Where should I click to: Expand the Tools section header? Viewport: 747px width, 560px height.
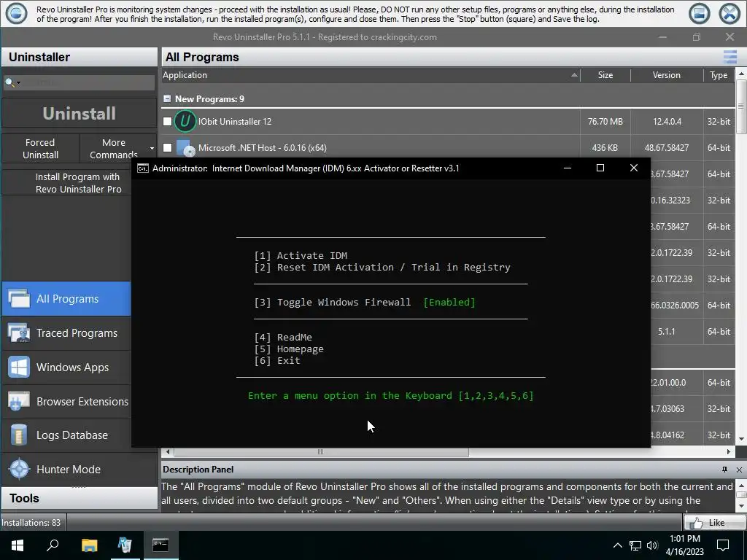pyautogui.click(x=79, y=498)
